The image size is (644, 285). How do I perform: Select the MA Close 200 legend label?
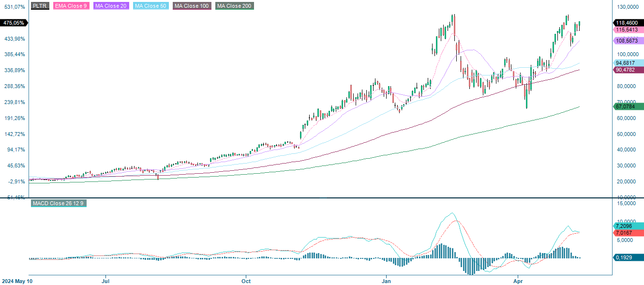coord(235,6)
